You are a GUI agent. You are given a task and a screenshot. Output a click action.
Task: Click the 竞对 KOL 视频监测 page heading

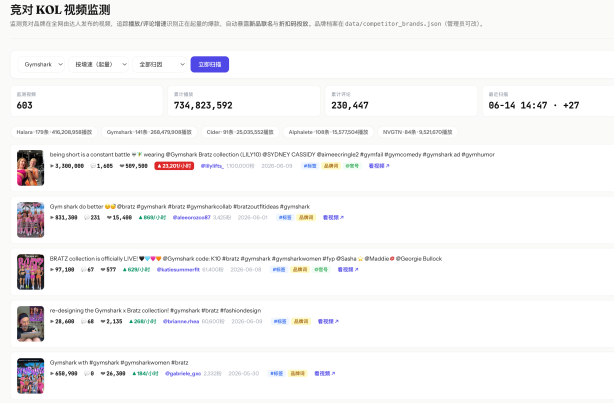(x=60, y=9)
